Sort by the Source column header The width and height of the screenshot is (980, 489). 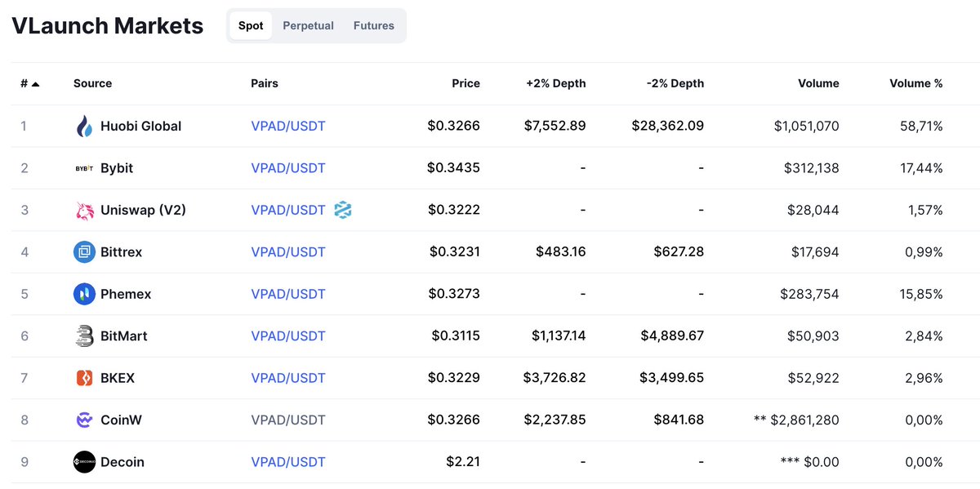92,83
